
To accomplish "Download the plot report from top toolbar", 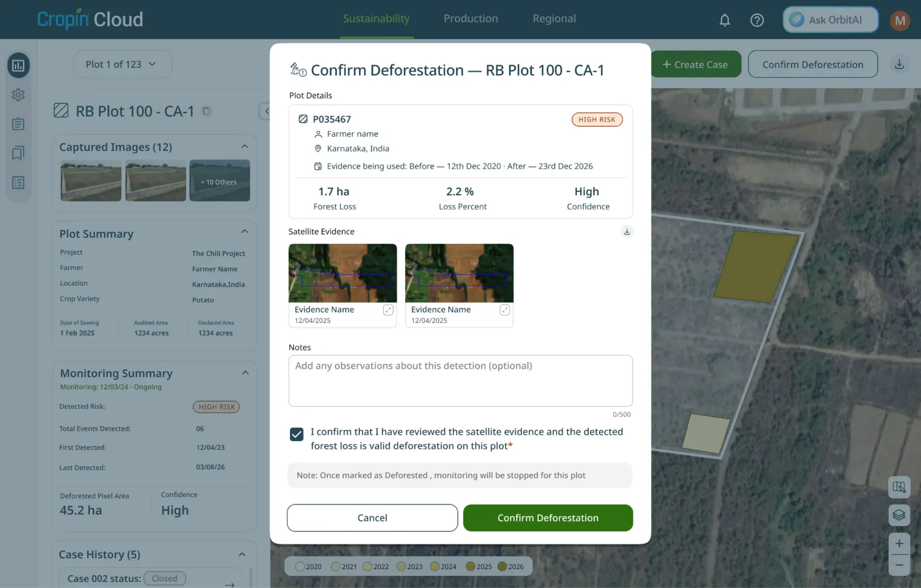I will coord(899,64).
